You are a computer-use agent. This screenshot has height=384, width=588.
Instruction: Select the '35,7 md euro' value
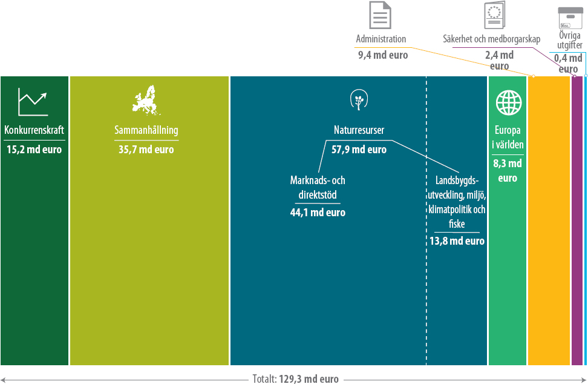coord(146,150)
